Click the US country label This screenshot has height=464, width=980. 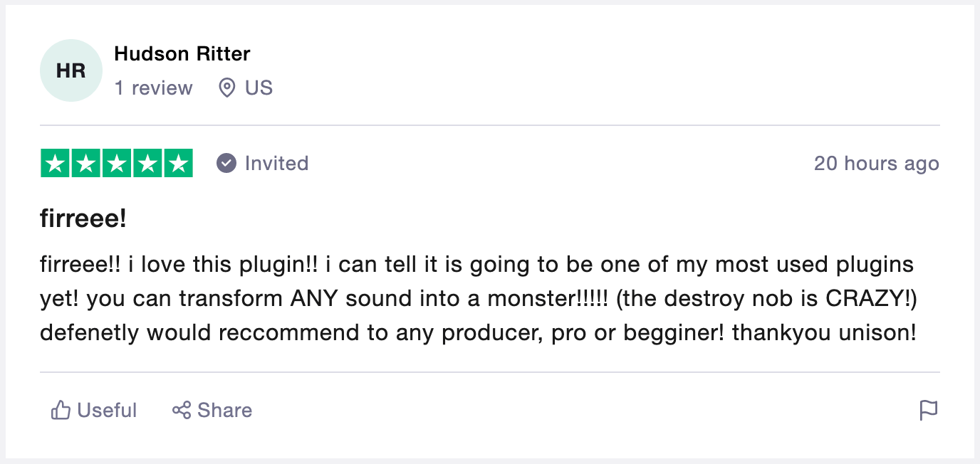259,88
